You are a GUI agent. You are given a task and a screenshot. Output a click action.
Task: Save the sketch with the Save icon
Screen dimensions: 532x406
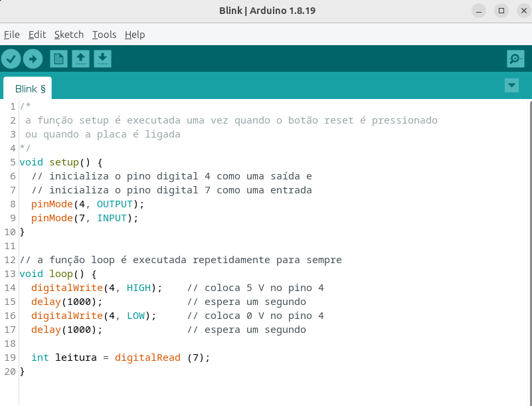coord(102,59)
